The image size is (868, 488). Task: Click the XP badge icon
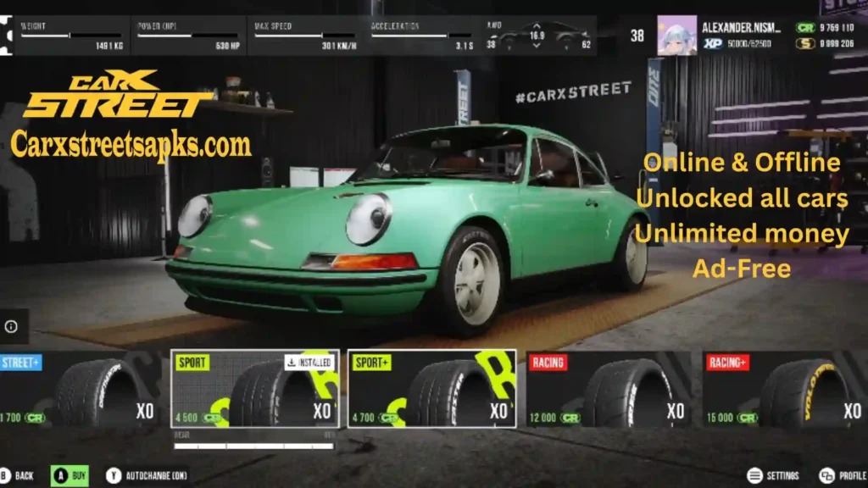(x=712, y=43)
